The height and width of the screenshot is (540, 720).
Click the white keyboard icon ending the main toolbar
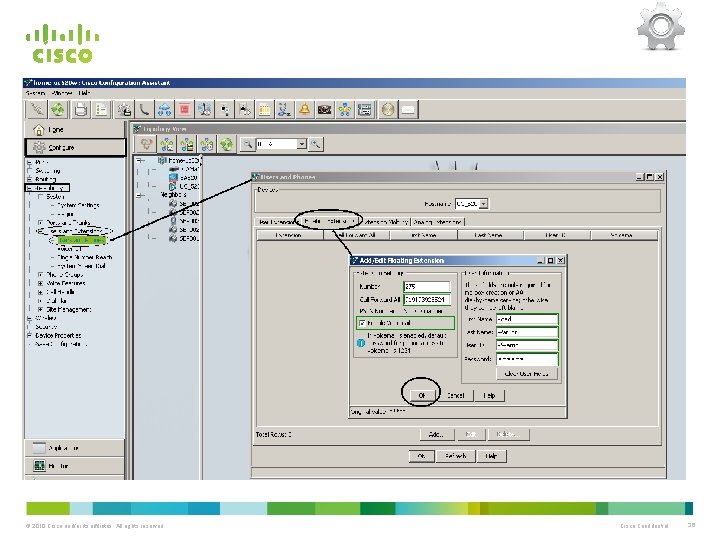[x=408, y=110]
